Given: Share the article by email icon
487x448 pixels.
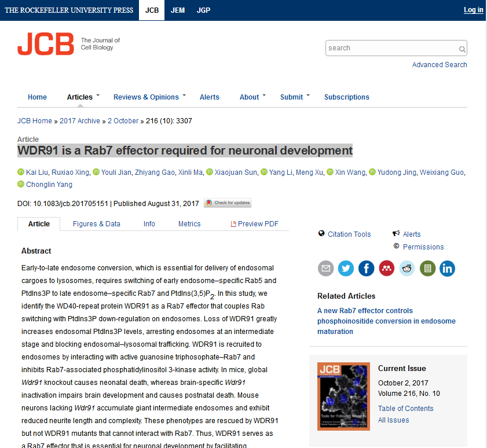Looking at the screenshot, I should (326, 269).
